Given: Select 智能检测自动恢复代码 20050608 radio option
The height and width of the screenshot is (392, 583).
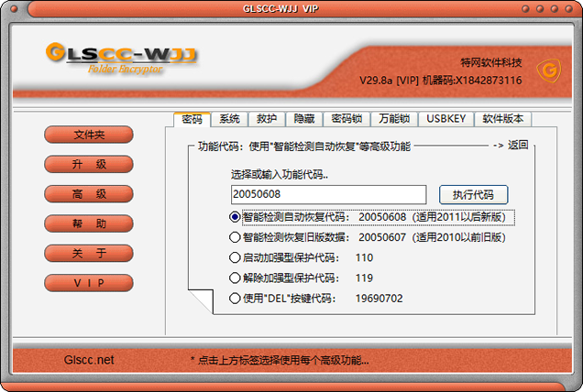Looking at the screenshot, I should [372, 217].
